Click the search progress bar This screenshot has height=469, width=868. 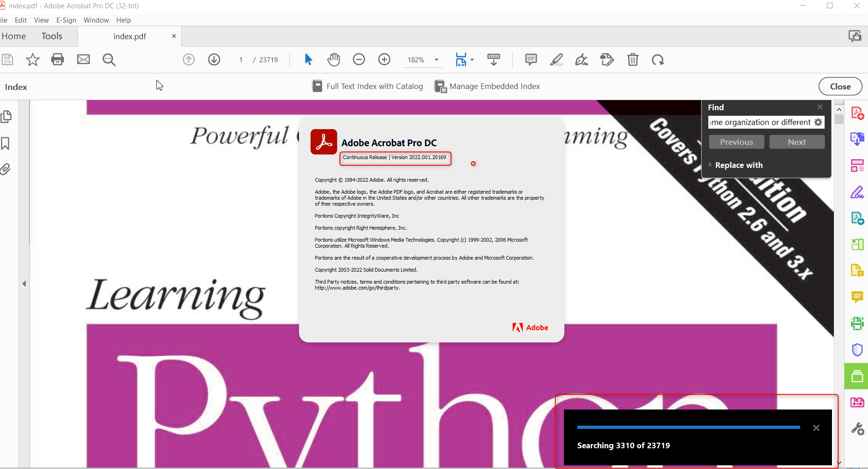[x=688, y=427]
